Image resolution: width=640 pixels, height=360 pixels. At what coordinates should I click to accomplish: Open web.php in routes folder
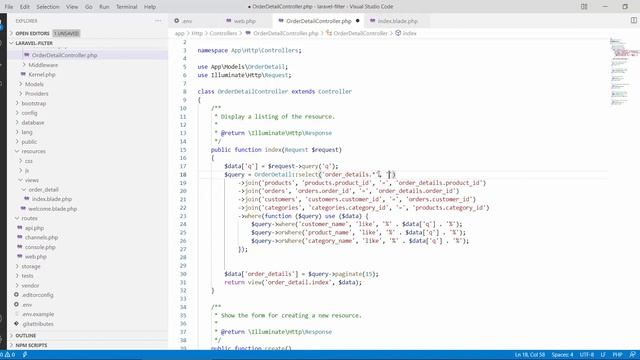click(x=36, y=257)
